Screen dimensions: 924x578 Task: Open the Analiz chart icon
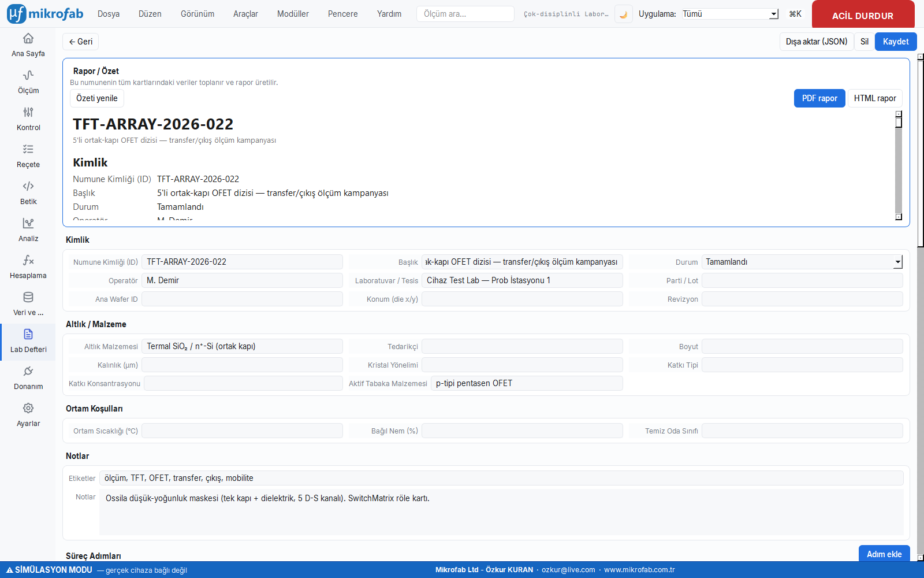pos(28,223)
